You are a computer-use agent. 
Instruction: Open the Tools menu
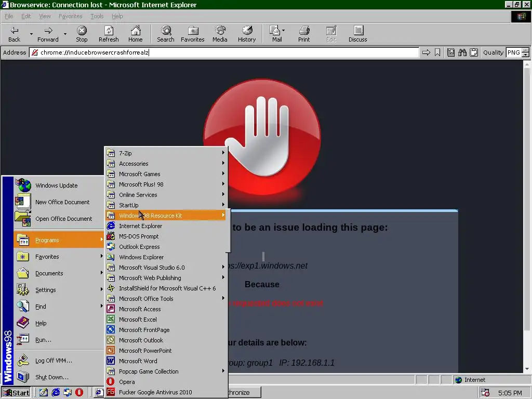pyautogui.click(x=97, y=16)
